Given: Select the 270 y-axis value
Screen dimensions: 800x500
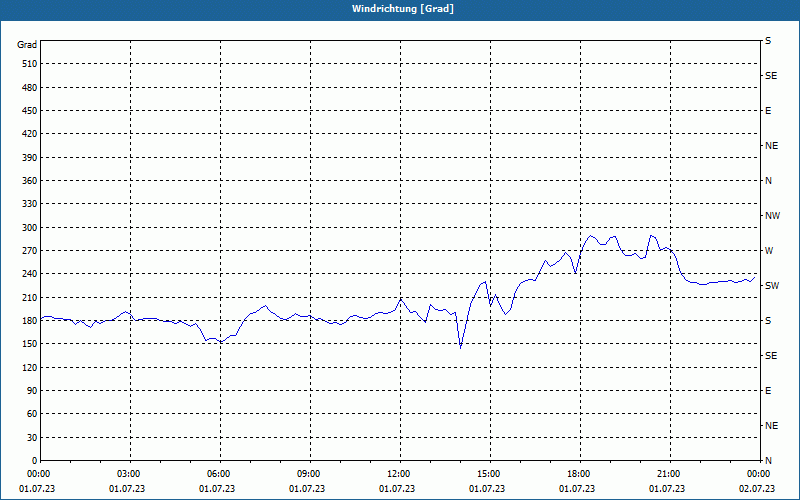Looking at the screenshot, I should point(30,251).
